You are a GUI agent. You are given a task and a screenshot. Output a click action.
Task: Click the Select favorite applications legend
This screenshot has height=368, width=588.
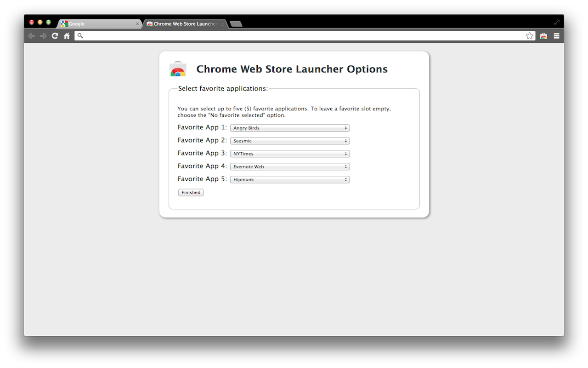coord(223,88)
